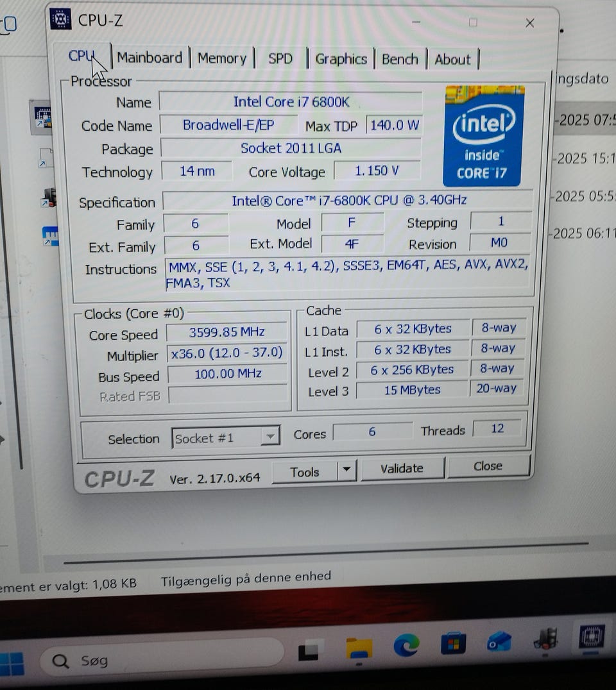616x690 pixels.
Task: Click the Core Voltage value 1.150 V
Action: 377,171
